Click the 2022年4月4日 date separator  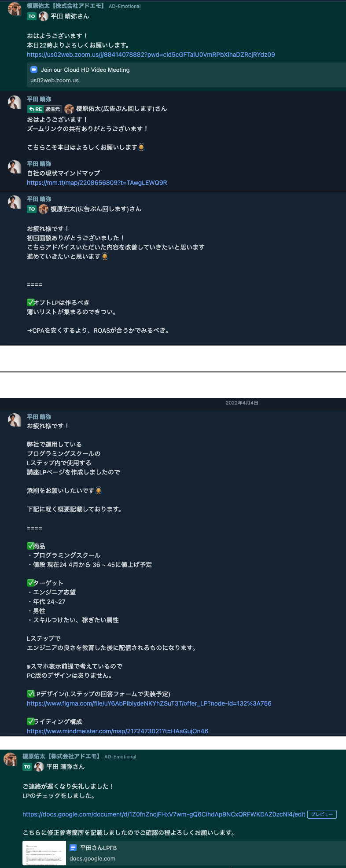pyautogui.click(x=242, y=403)
